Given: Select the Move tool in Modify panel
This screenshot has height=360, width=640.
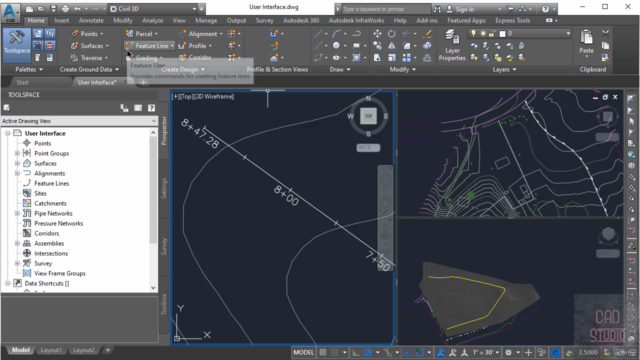Looking at the screenshot, I should coord(378,33).
